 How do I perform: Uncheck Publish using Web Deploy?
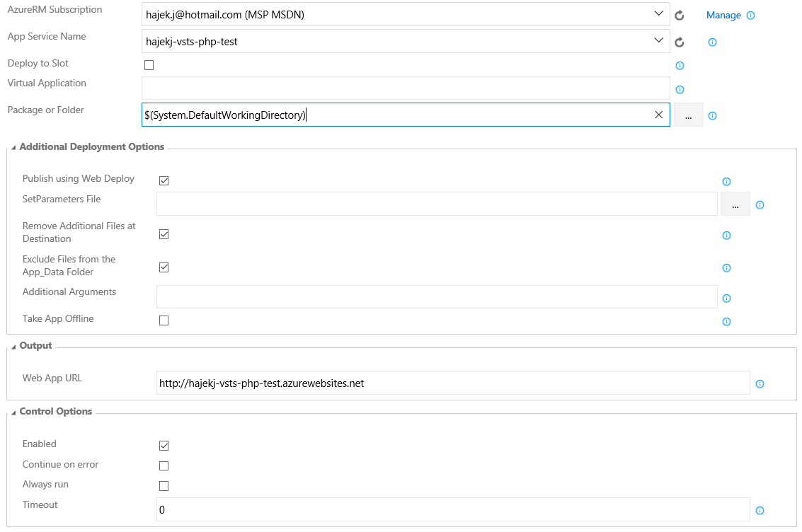164,180
